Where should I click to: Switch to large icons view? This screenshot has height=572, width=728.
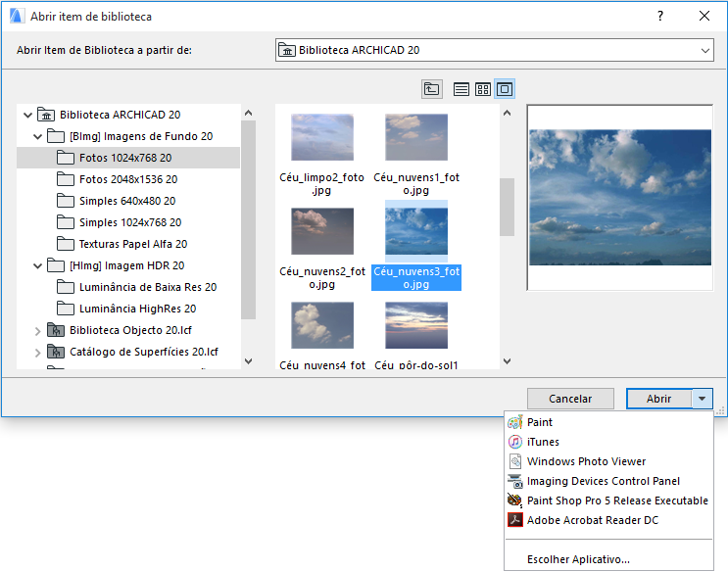pos(505,89)
